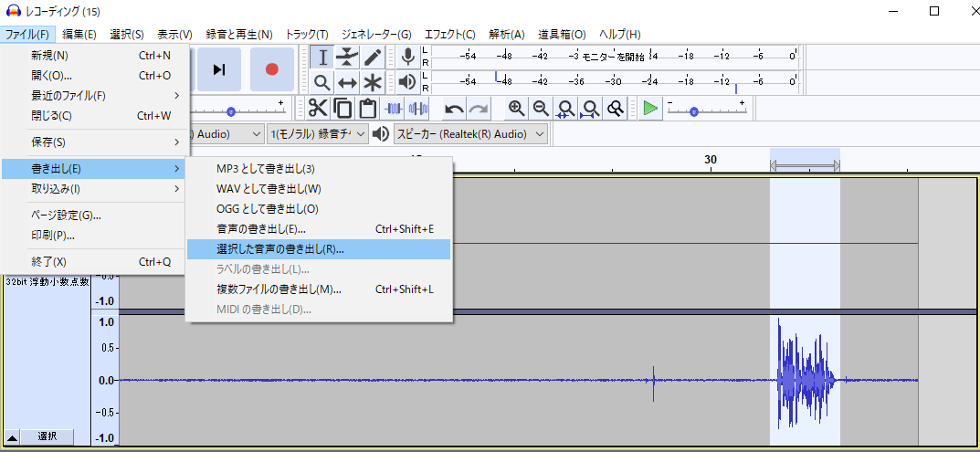Open the ヘルプ(H) menu
Screen dimensions: 980x452
click(x=619, y=35)
